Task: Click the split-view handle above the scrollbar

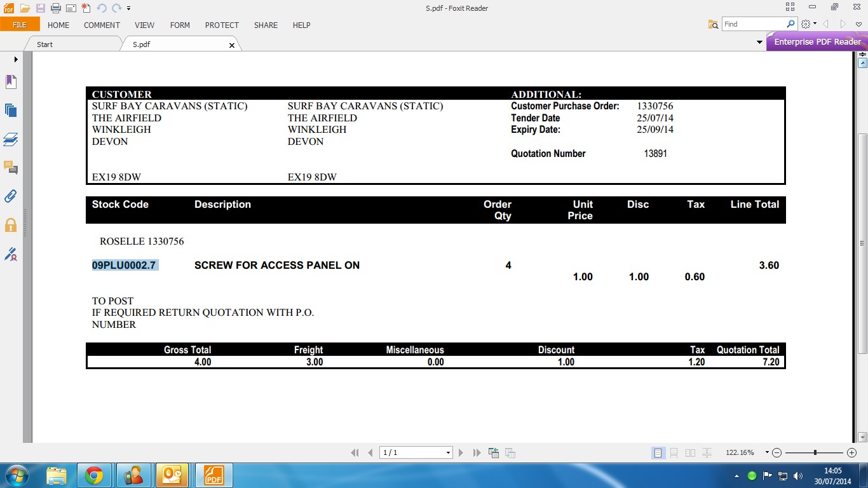Action: [862, 55]
